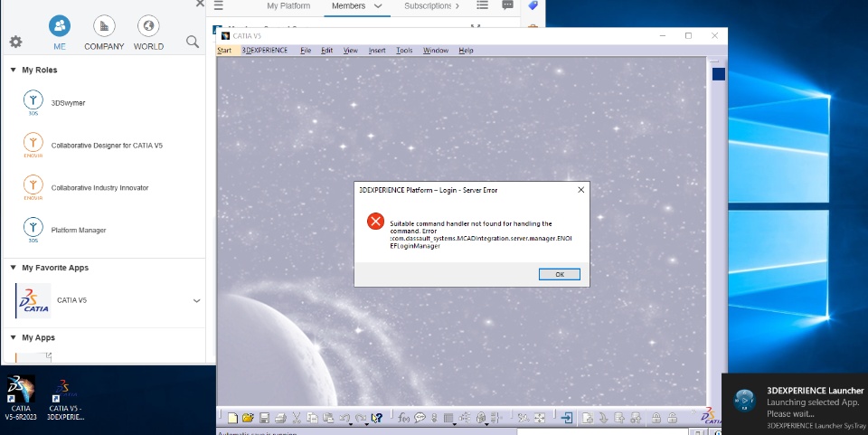
Task: Open the chat bubble icon in top bar
Action: tap(507, 5)
